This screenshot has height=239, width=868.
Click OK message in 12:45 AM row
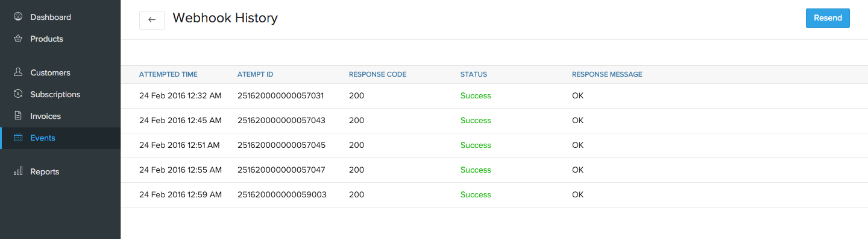coord(577,121)
